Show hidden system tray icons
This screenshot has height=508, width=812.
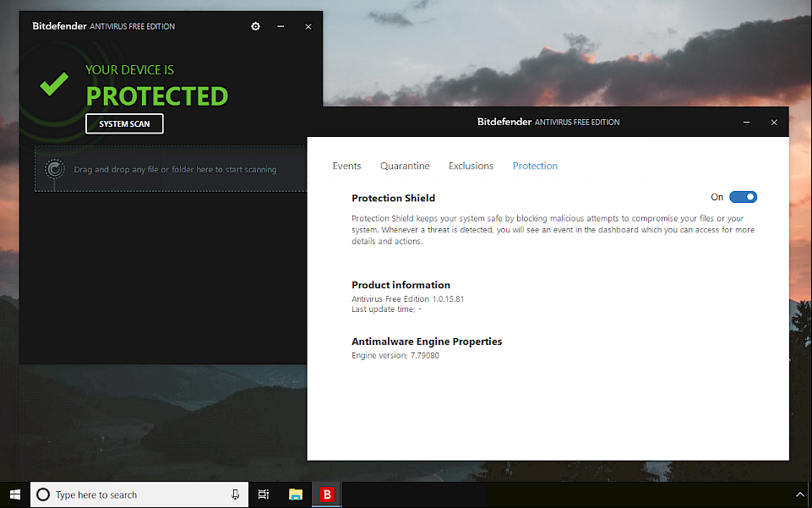tap(799, 494)
